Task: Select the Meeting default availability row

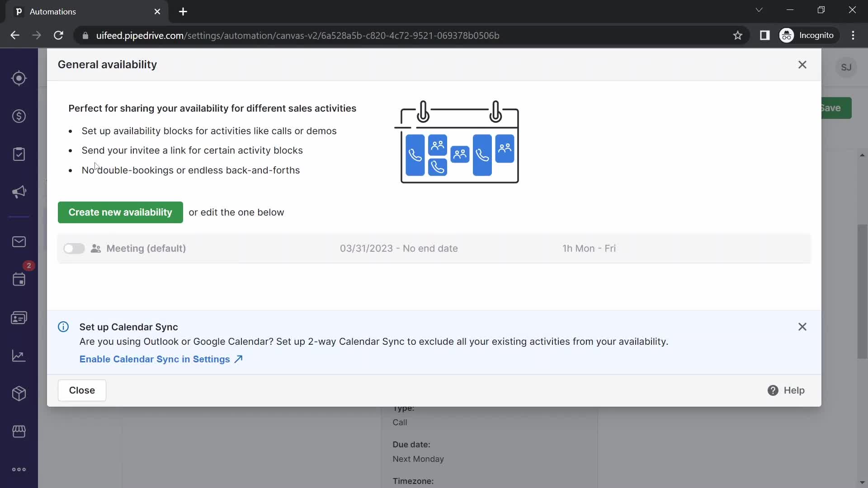Action: point(434,249)
